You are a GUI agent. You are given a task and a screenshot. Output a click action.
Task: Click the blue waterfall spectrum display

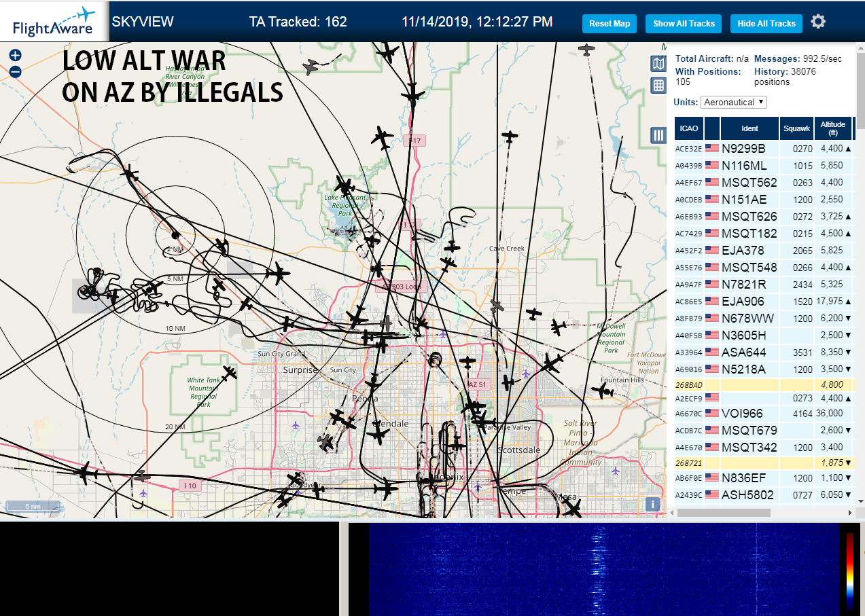(603, 569)
